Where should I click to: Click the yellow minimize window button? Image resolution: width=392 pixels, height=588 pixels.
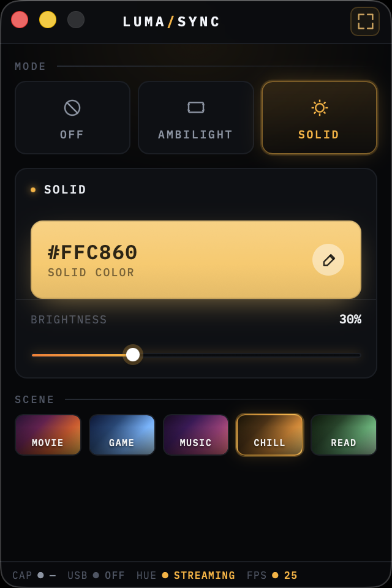click(48, 20)
